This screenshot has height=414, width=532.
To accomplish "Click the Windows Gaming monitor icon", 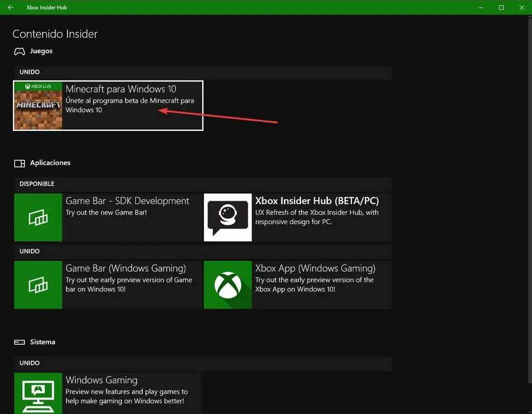I will click(x=38, y=393).
